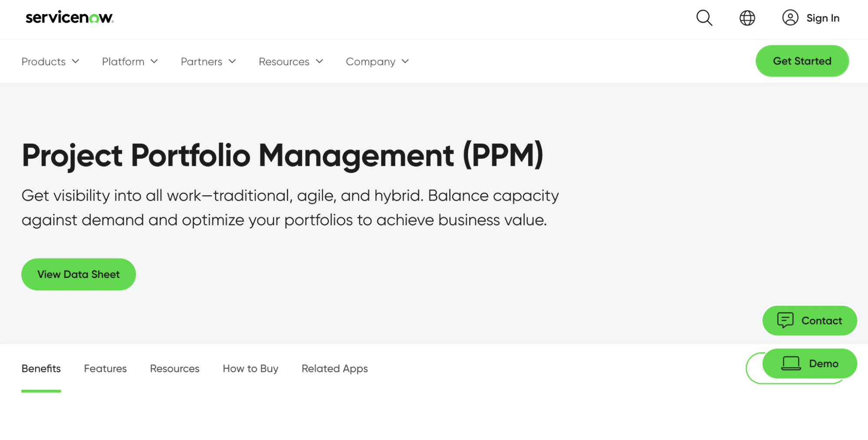The height and width of the screenshot is (440, 868).
Task: Open the globe language selector icon
Action: 747,18
